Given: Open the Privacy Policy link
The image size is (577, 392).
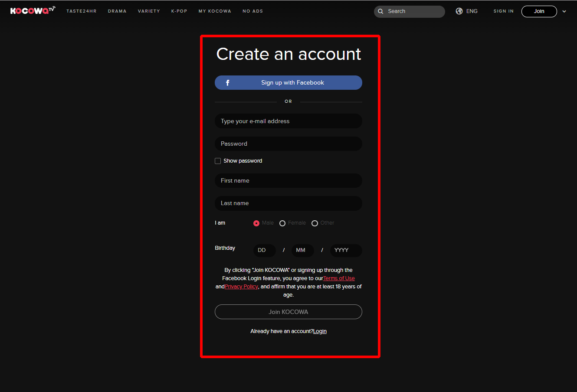Looking at the screenshot, I should pos(241,287).
